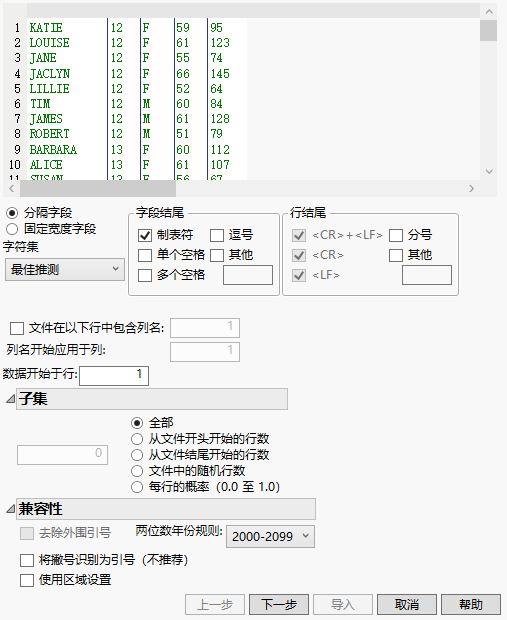Click the name ROBERT in preview
507x620 pixels.
tap(49, 134)
